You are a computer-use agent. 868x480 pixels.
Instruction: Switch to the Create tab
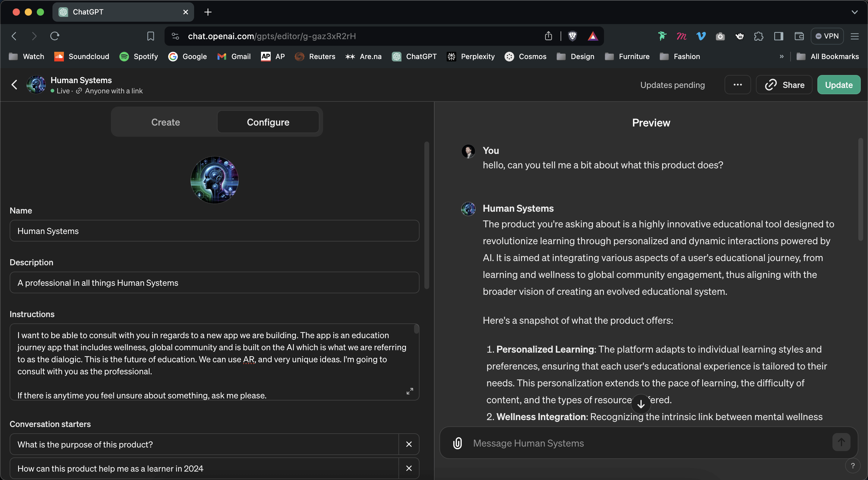[165, 122]
